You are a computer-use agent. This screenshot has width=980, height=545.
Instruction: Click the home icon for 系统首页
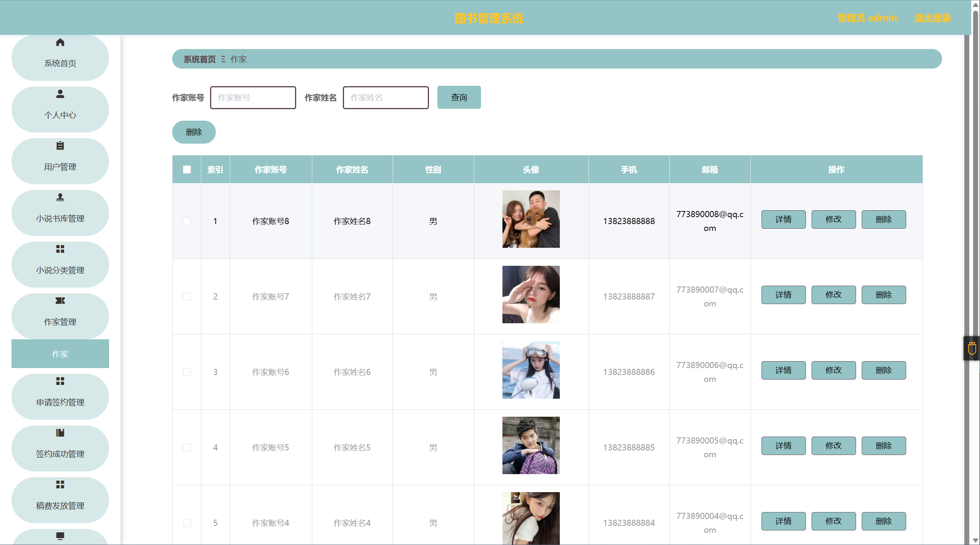click(60, 42)
